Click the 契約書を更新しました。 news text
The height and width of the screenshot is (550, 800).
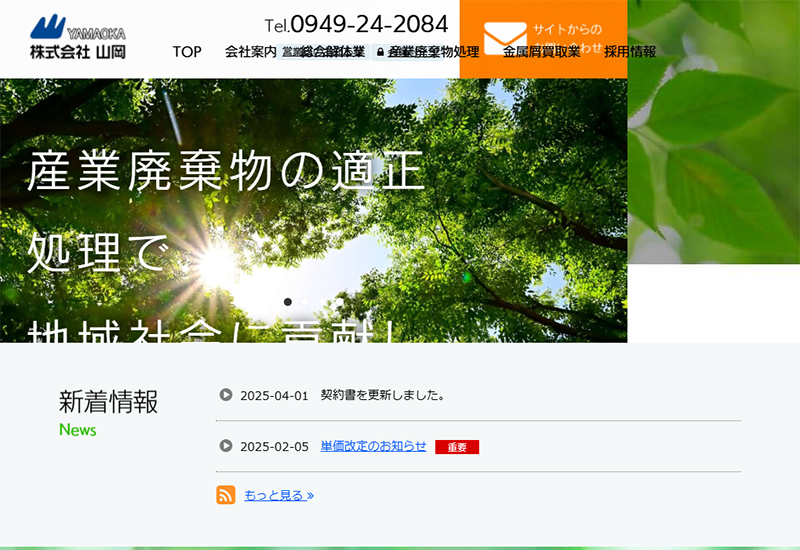383,395
